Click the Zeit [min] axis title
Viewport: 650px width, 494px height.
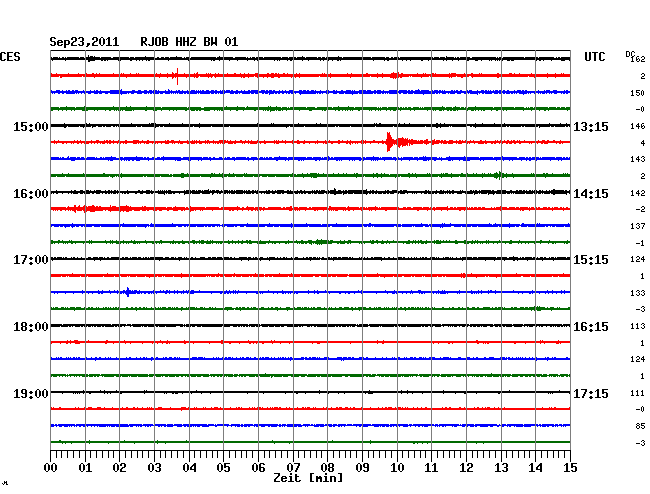[x=308, y=478]
